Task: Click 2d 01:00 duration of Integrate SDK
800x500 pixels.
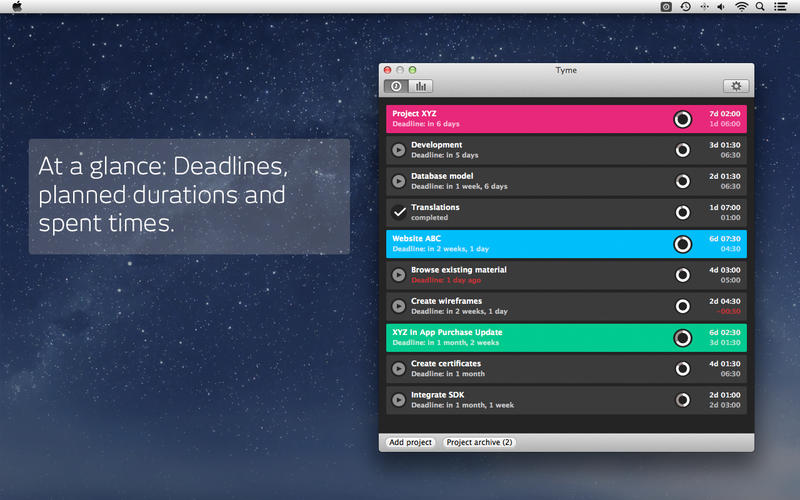Action: [724, 395]
